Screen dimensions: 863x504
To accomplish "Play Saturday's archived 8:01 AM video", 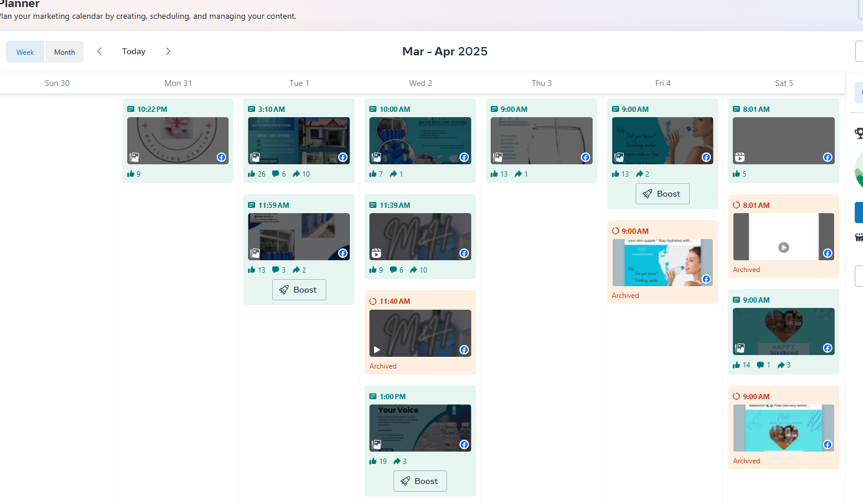I will (783, 247).
